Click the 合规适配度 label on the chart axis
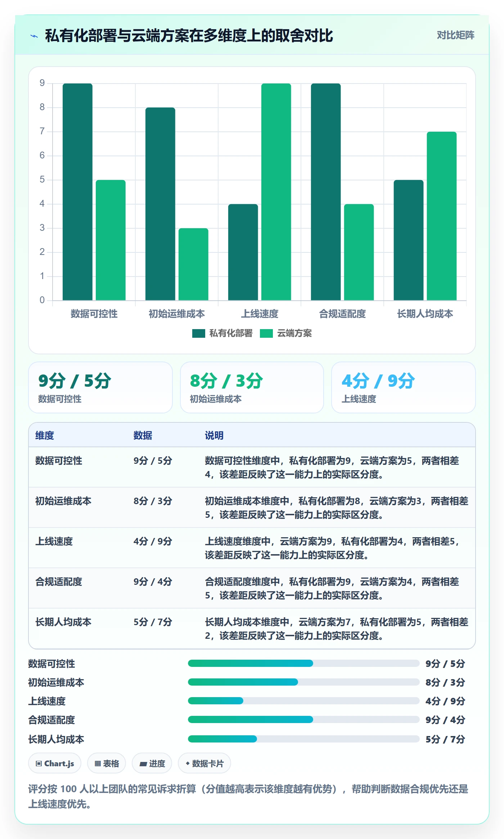Viewport: 504px width, 839px height. click(x=342, y=314)
